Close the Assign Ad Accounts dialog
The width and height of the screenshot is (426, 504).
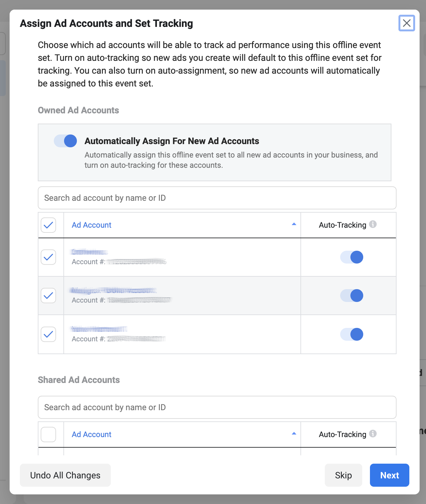406,23
